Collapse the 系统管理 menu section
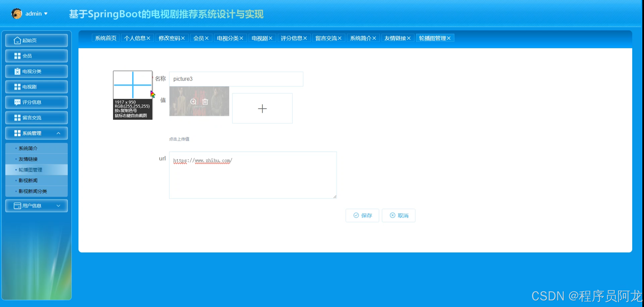 [58, 133]
